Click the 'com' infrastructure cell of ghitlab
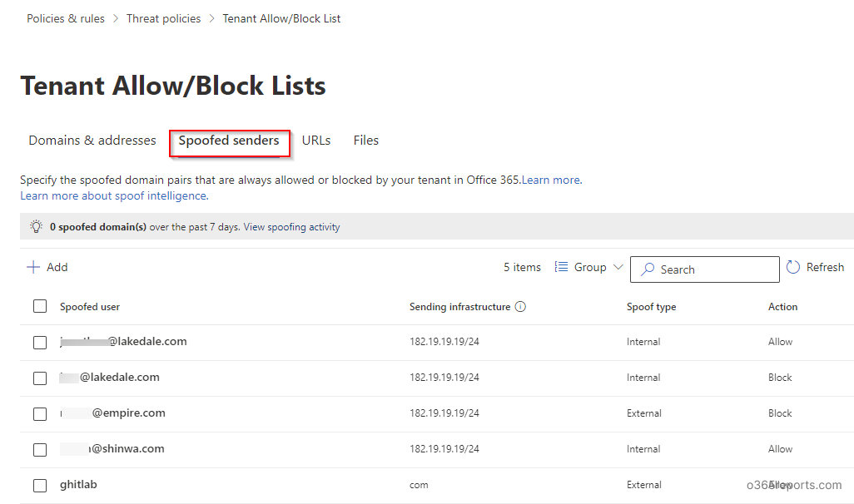The height and width of the screenshot is (504, 854). point(419,486)
